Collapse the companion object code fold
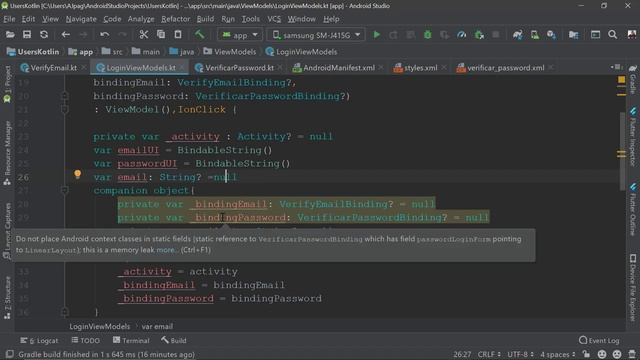Viewport: 640px width, 360px height. (64, 190)
